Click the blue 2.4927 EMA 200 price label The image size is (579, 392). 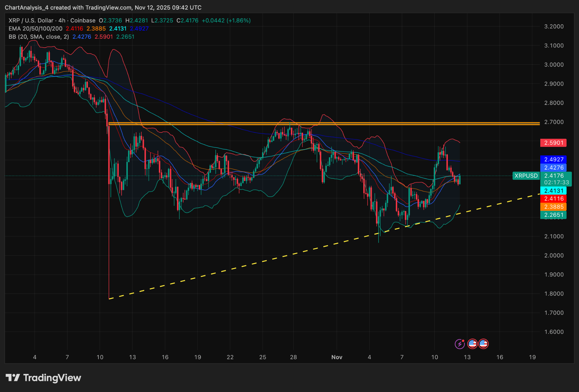pos(554,159)
